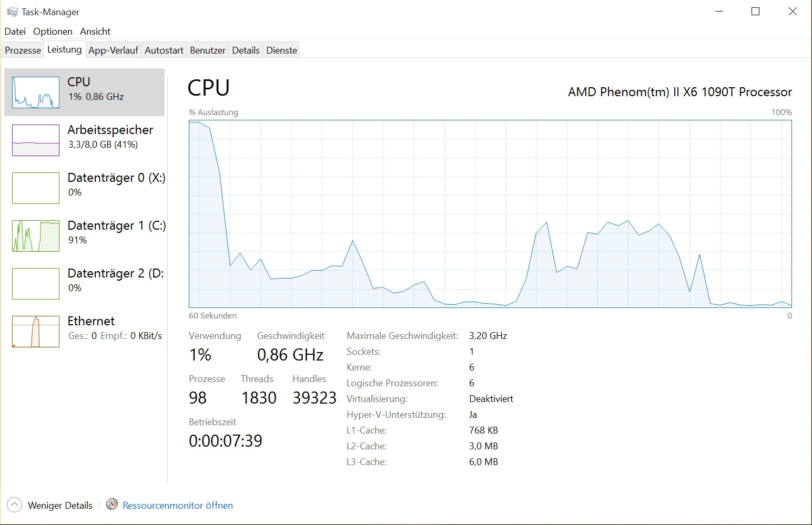Show the Details tab
The height and width of the screenshot is (525, 812).
(246, 50)
